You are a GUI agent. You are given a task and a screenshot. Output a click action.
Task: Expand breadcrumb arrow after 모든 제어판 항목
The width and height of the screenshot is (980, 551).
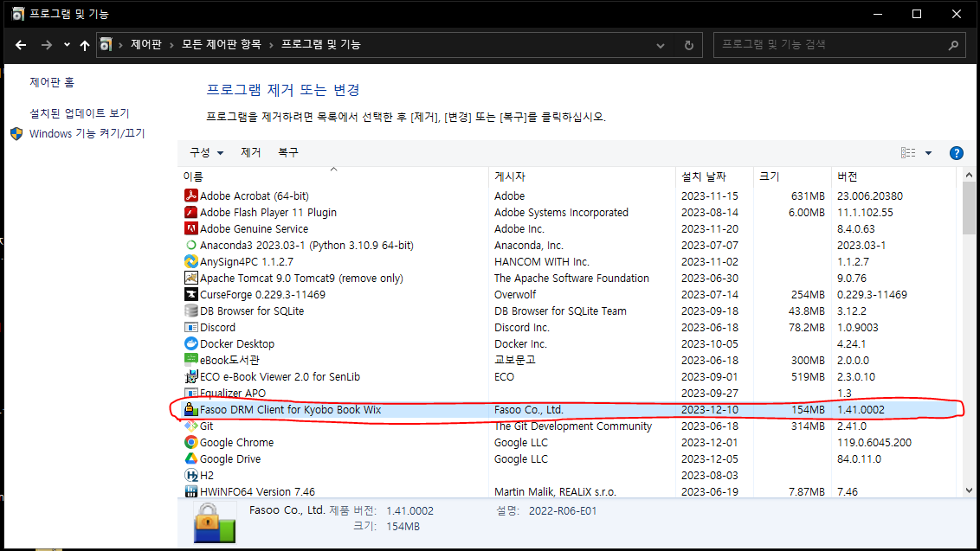pyautogui.click(x=271, y=45)
